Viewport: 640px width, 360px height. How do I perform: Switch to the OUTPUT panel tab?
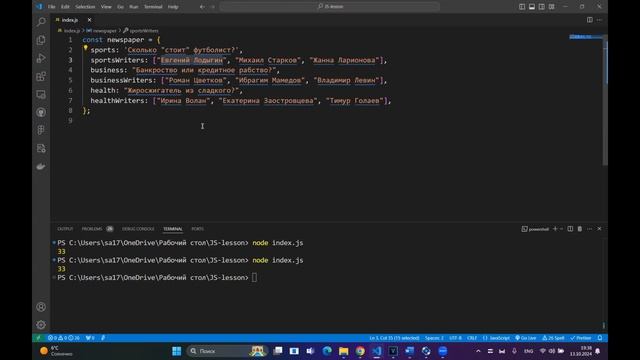pos(65,229)
